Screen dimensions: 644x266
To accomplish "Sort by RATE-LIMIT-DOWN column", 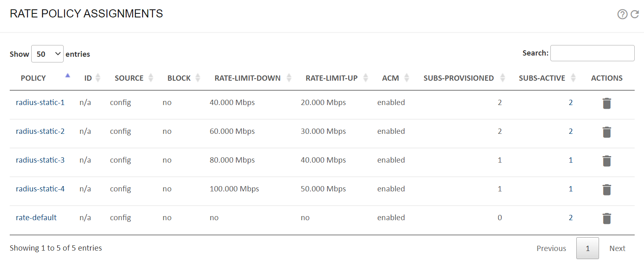I will (x=247, y=78).
